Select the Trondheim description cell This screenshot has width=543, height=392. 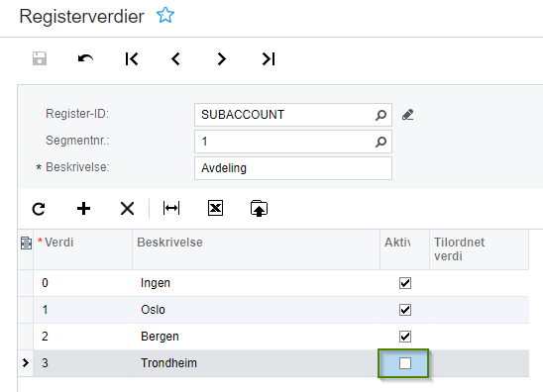(x=256, y=363)
